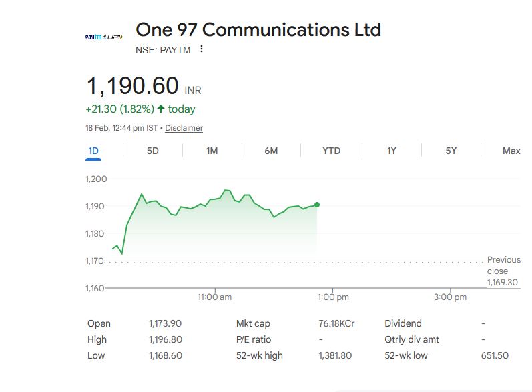532x392 pixels.
Task: Select the 1D time range tab
Action: 93,151
